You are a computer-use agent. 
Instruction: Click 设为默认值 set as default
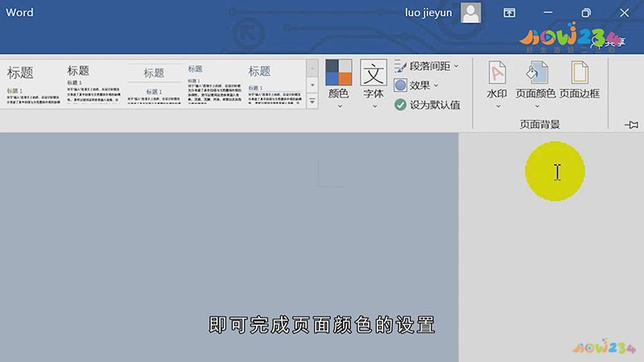427,105
